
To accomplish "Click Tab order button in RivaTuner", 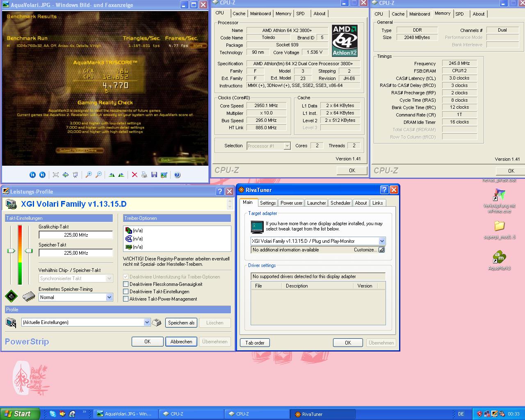I will click(255, 343).
